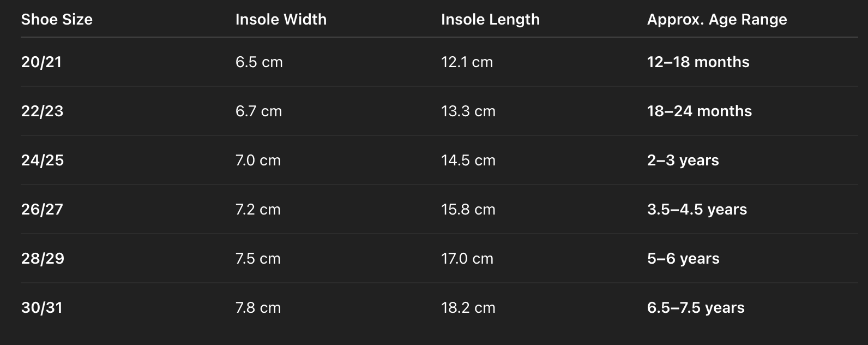868x345 pixels.
Task: Click the 6.5 cm insole width value
Action: click(259, 62)
